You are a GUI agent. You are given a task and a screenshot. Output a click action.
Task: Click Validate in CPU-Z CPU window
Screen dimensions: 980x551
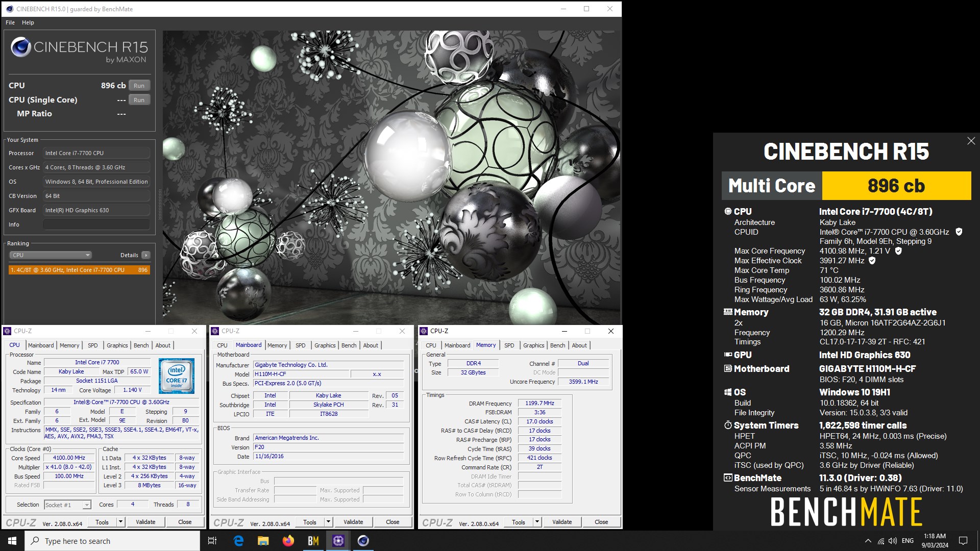145,522
